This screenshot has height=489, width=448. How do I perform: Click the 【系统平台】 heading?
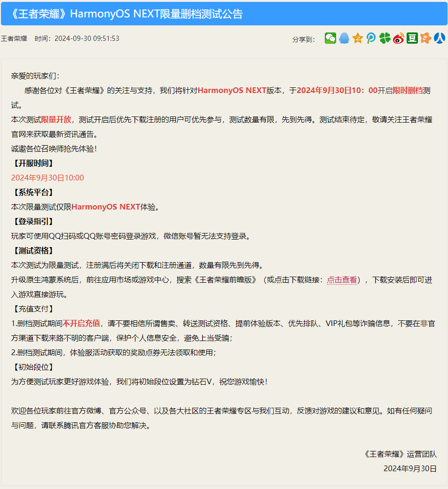pos(34,193)
